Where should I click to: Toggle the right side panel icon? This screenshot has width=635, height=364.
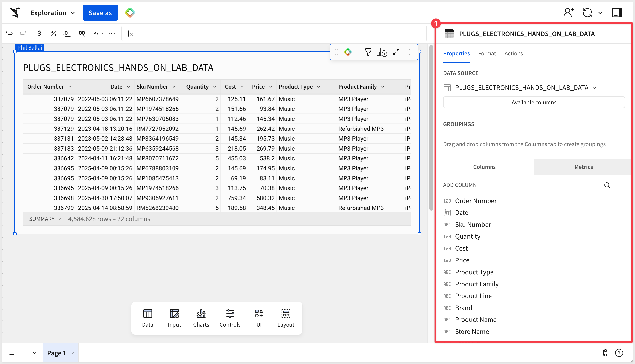point(617,12)
